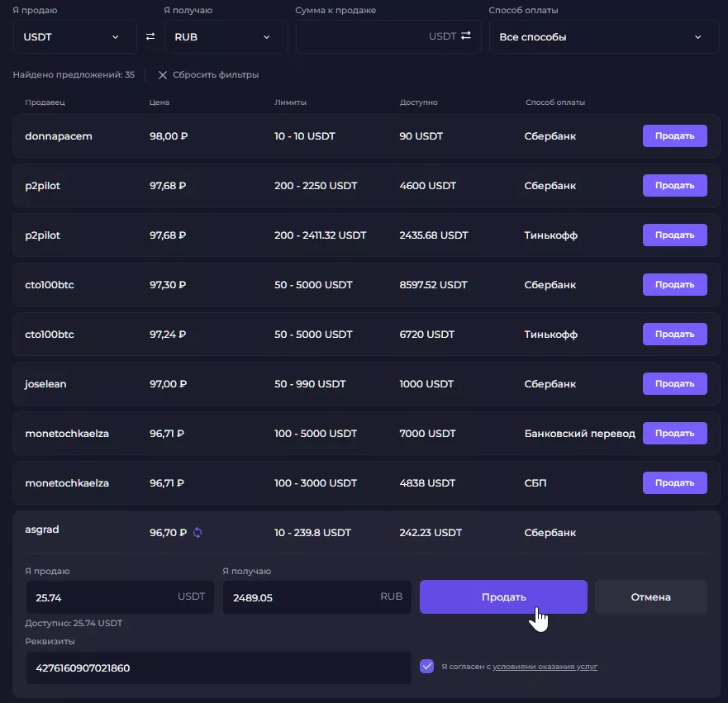The width and height of the screenshot is (728, 703).
Task: Sell to cto100btc via Сбербанк
Action: point(674,285)
